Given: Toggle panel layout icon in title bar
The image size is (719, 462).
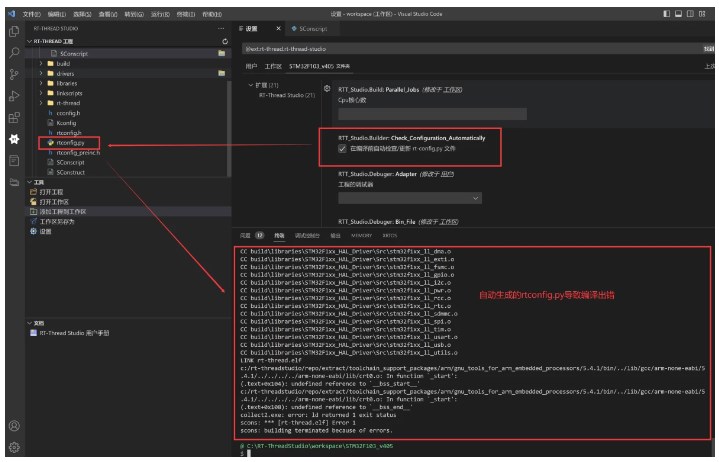Looking at the screenshot, I should pos(678,14).
